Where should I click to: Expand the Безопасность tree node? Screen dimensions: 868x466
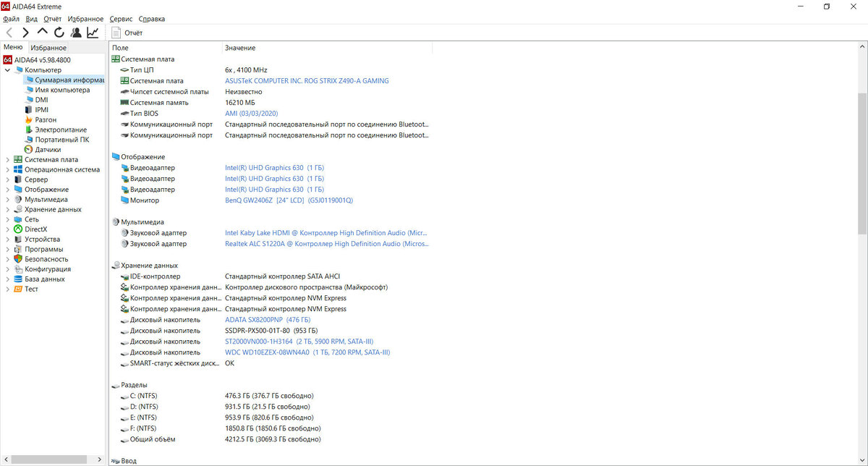[7, 259]
